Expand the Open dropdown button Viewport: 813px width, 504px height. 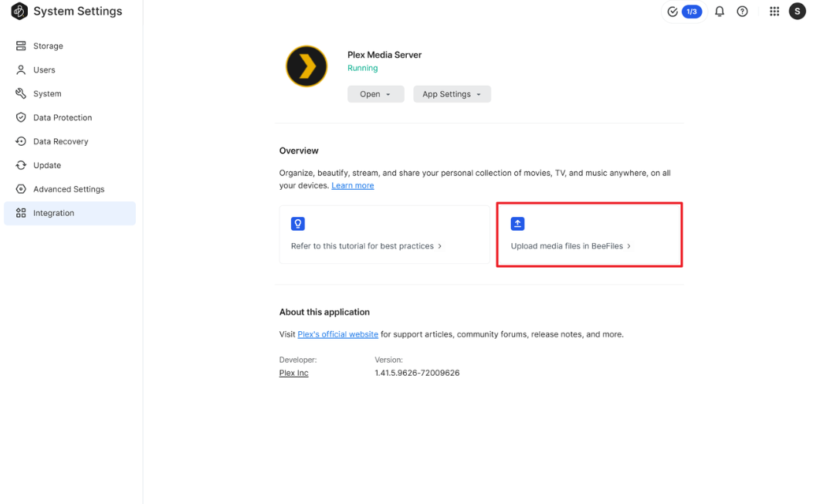(x=375, y=94)
